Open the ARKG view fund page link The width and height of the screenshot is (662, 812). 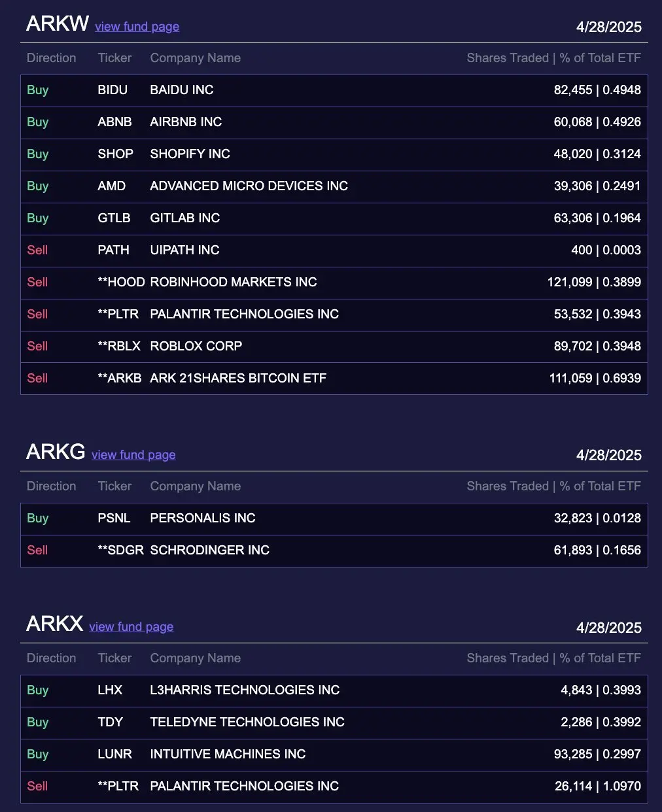coord(133,454)
